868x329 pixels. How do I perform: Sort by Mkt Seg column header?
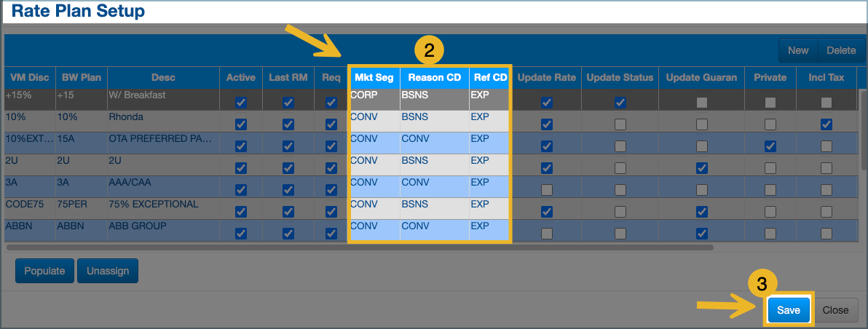(374, 77)
